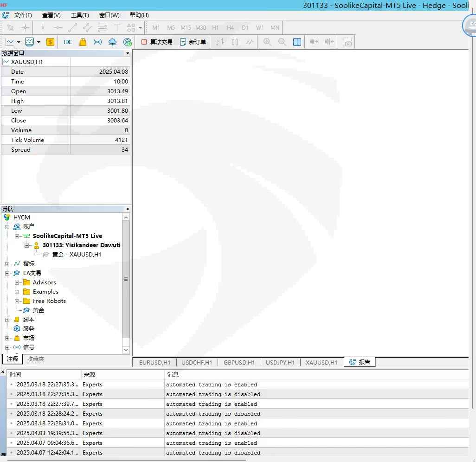
Task: Click the zoom in magnifier icon
Action: [x=267, y=42]
